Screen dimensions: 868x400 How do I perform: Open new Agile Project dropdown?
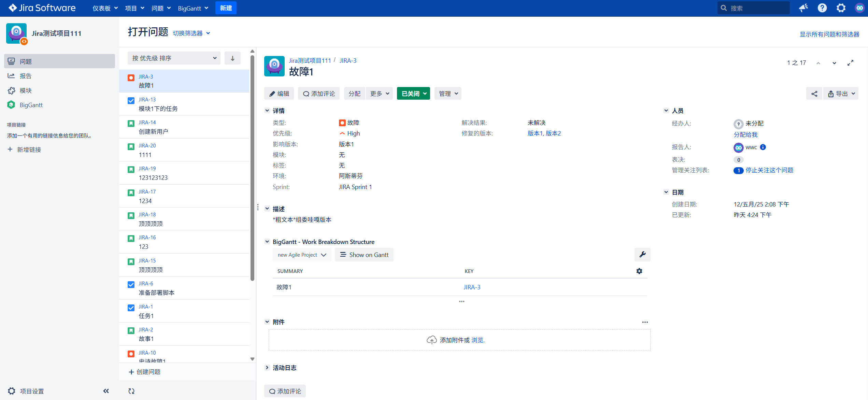[302, 255]
